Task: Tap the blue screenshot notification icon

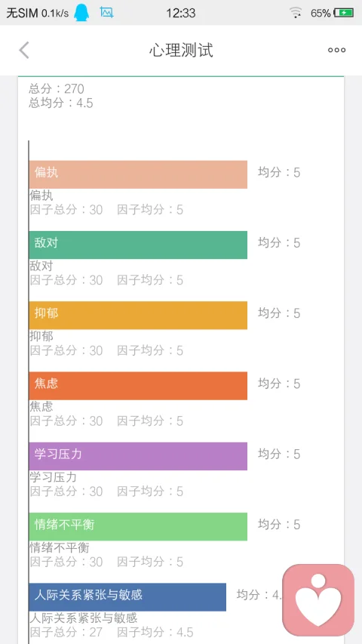Action: tap(106, 12)
